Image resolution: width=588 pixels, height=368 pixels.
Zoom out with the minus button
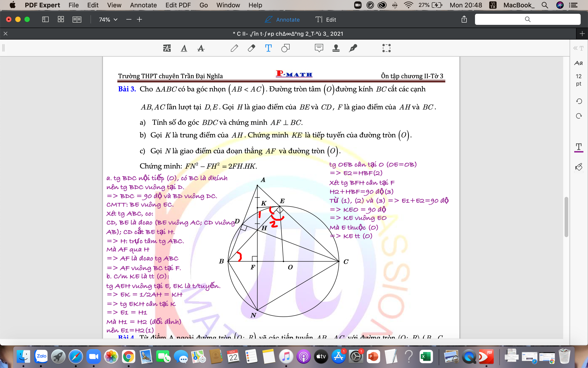129,20
